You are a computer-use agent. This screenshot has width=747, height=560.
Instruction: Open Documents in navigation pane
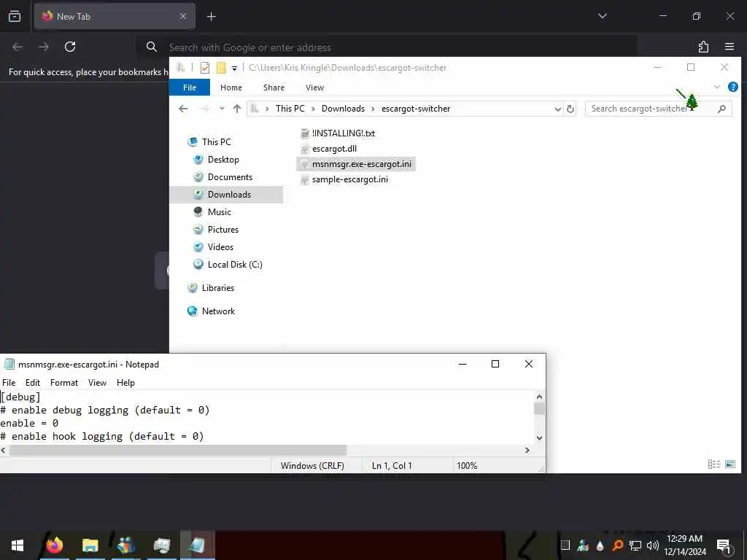pyautogui.click(x=230, y=177)
